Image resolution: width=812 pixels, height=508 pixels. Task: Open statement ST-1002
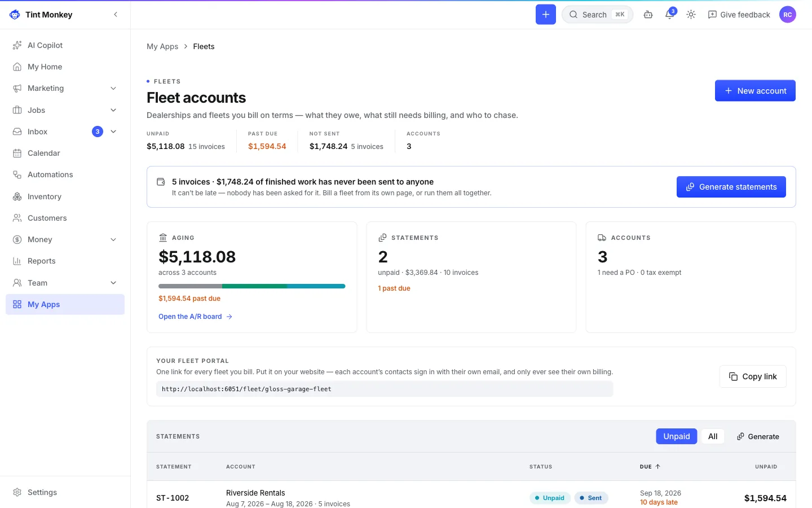173,498
